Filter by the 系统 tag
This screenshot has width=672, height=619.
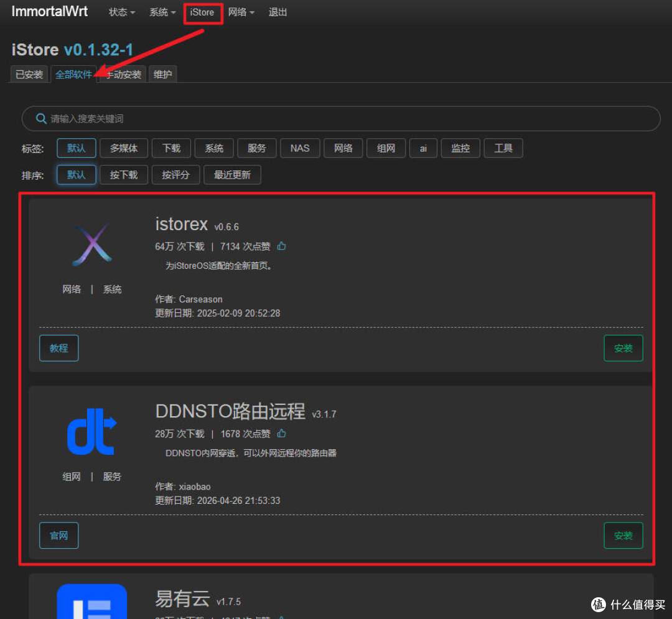(214, 148)
